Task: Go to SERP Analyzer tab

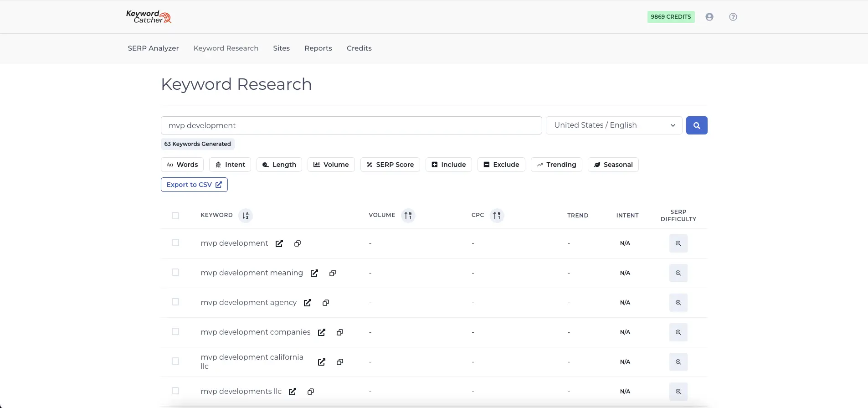Action: tap(153, 48)
